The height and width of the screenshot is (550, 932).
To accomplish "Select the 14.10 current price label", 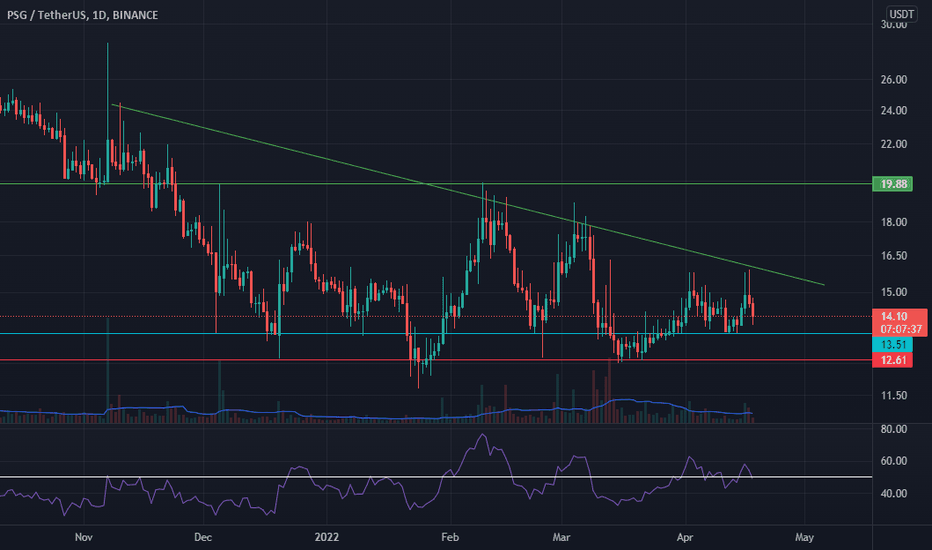I will pos(893,316).
